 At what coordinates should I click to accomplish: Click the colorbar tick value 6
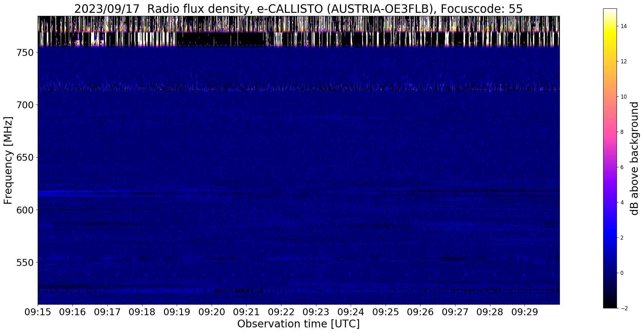(x=622, y=167)
